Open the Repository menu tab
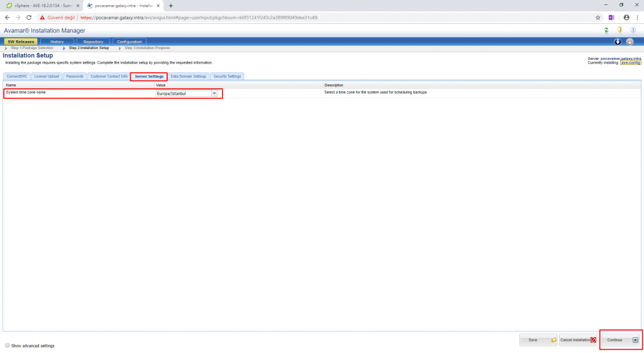Screen dimensions: 644x353 coord(93,42)
